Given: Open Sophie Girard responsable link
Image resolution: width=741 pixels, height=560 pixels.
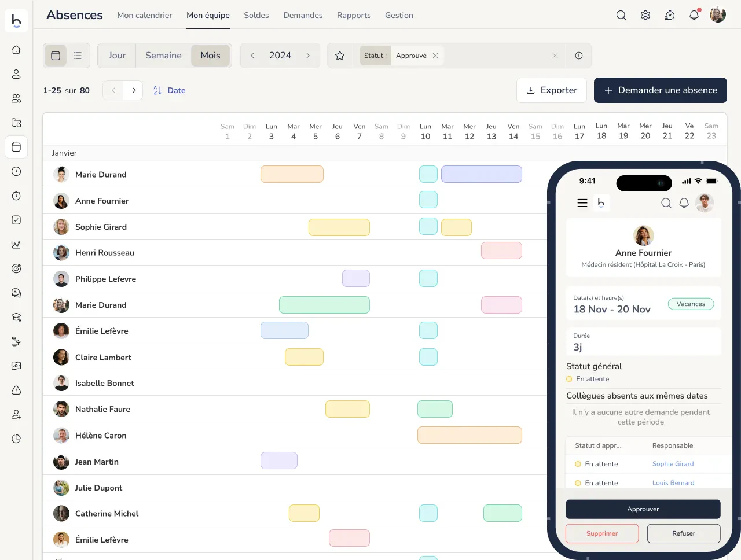Looking at the screenshot, I should point(673,464).
